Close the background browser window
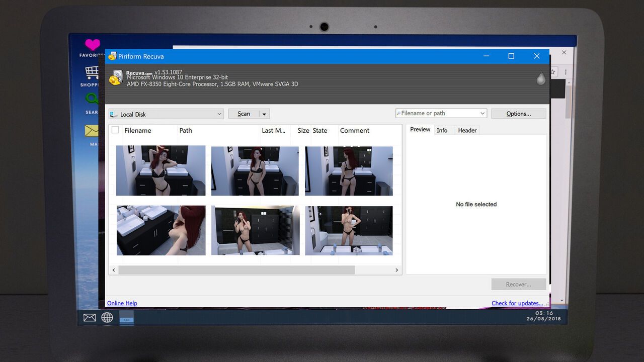Screen dimensions: 644x362 (x=564, y=52)
